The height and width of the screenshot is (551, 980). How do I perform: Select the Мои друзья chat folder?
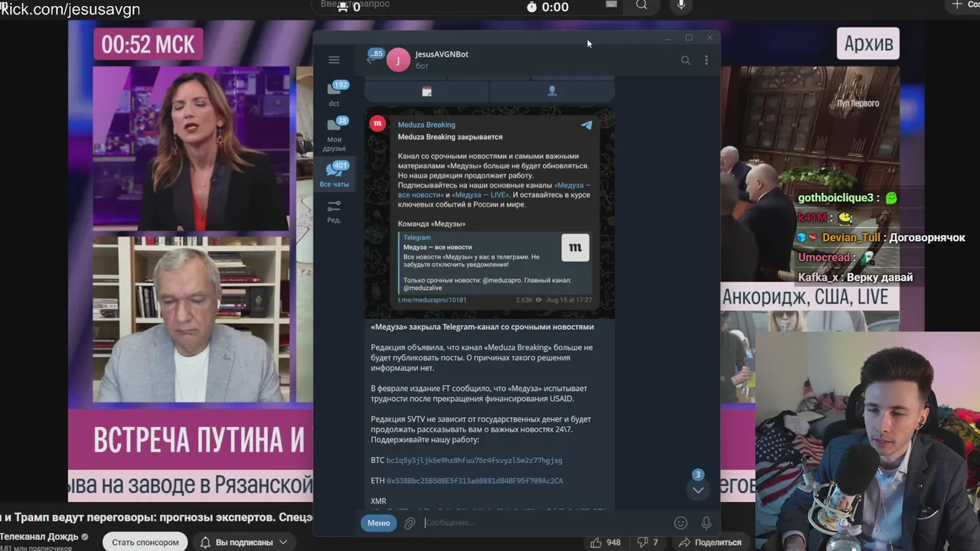click(x=334, y=134)
